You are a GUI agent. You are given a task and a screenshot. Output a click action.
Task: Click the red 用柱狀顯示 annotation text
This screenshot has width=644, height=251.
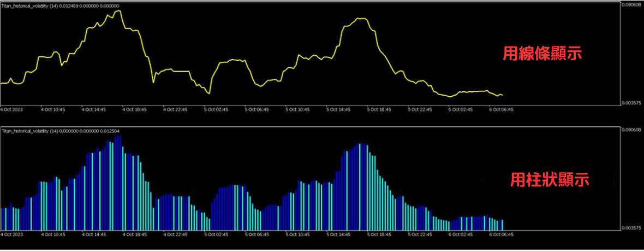click(550, 179)
